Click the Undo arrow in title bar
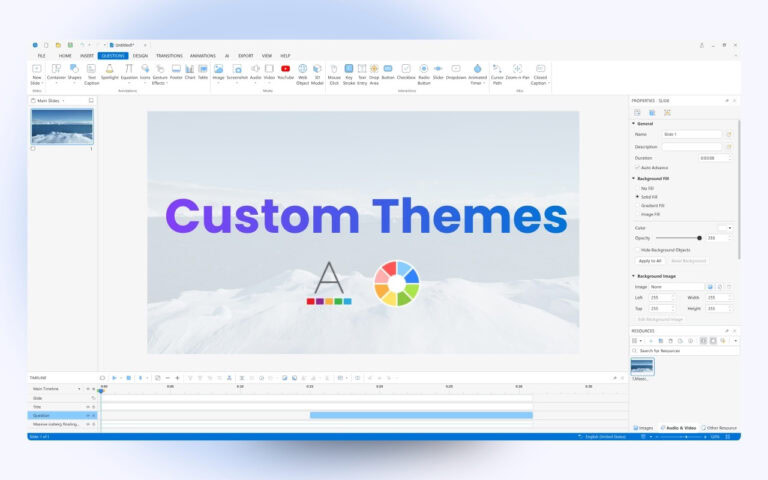Viewport: 768px width, 480px height. tap(82, 45)
